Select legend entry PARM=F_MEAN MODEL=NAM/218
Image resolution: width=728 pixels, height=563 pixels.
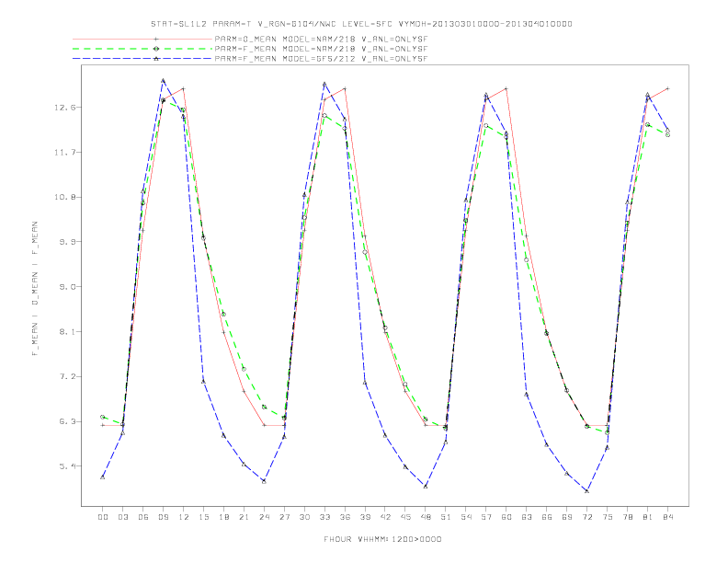tap(321, 49)
